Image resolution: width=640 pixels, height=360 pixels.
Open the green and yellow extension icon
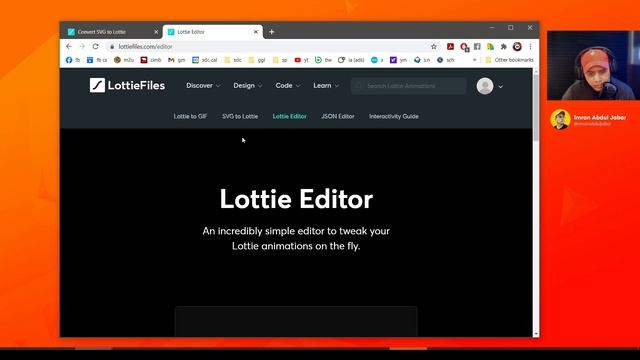pos(490,47)
